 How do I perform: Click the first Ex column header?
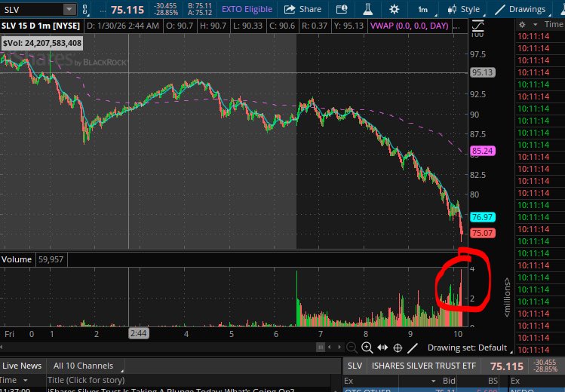pos(349,381)
